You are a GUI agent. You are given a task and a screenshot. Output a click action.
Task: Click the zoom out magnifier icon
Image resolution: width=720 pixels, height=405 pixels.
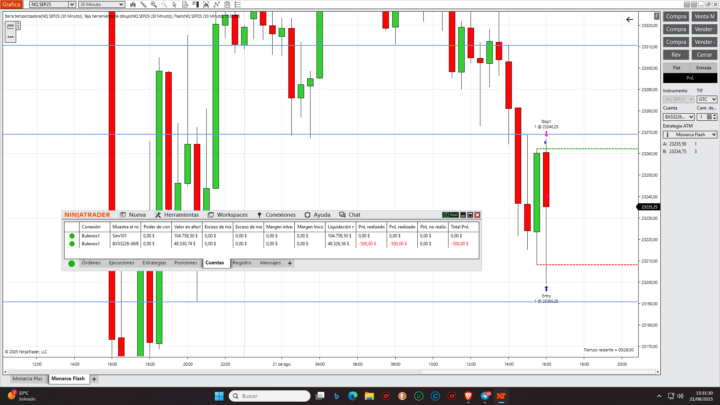(164, 4)
